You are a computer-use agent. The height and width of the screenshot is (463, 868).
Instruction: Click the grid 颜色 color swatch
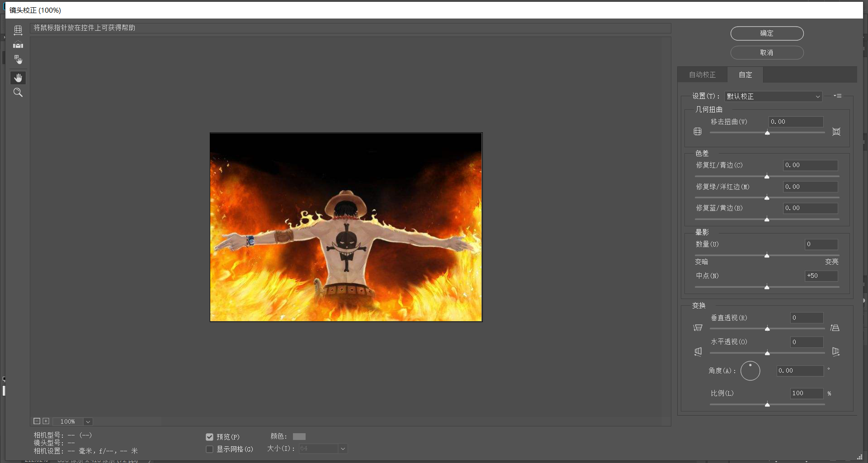pos(299,436)
